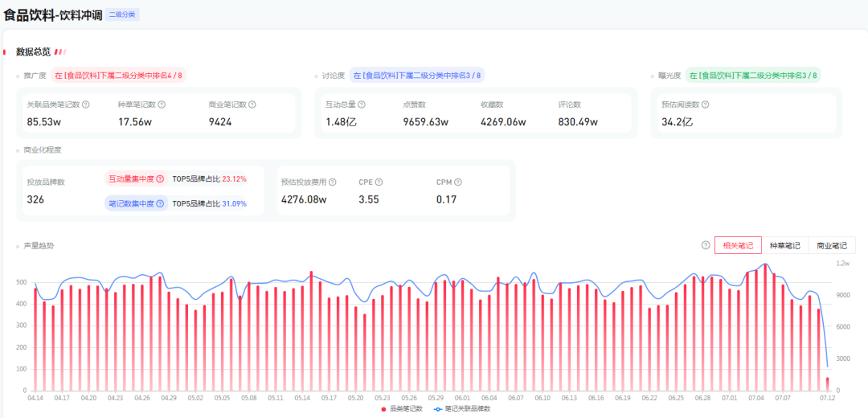Switch to the 商业笔记 tab
This screenshot has width=868, height=418.
(832, 245)
